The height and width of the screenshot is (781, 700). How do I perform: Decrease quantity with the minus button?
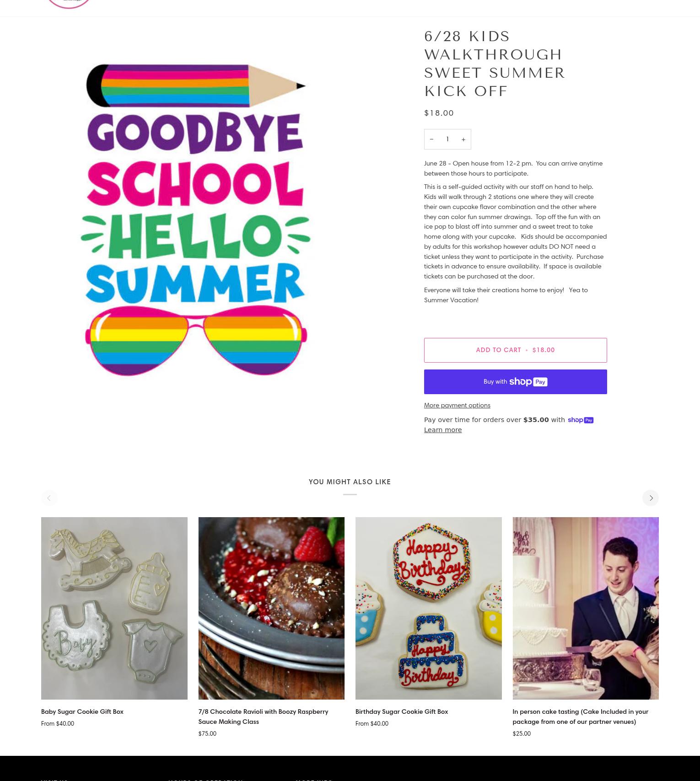point(431,139)
